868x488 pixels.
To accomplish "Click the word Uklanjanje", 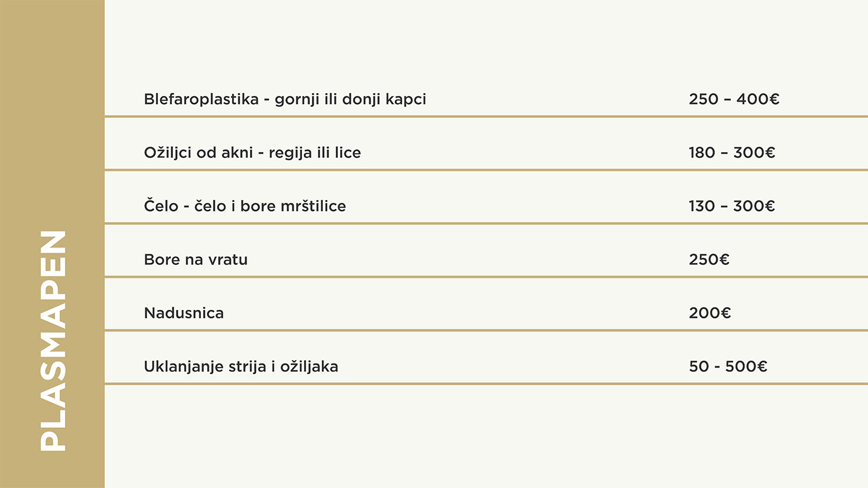I will [x=183, y=367].
